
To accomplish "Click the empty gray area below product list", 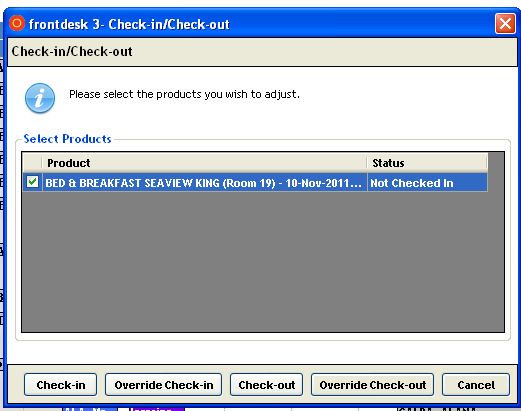I will [x=263, y=262].
